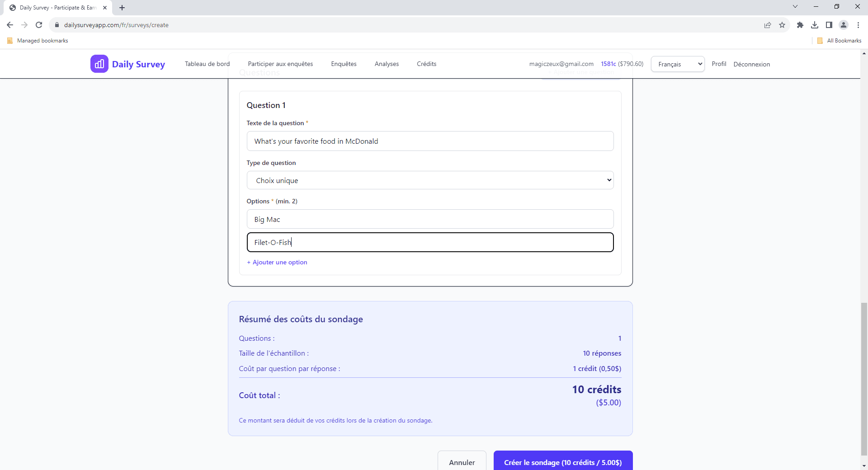Open the downloads icon in the toolbar

point(815,25)
